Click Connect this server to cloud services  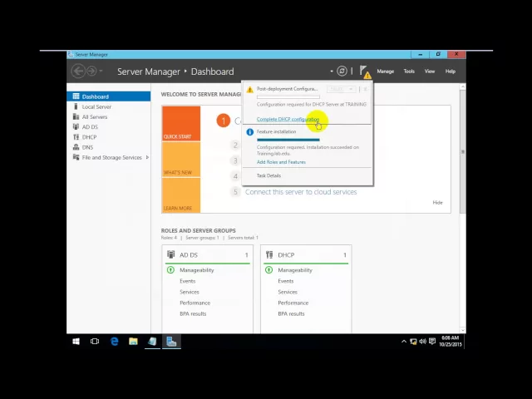pyautogui.click(x=301, y=192)
